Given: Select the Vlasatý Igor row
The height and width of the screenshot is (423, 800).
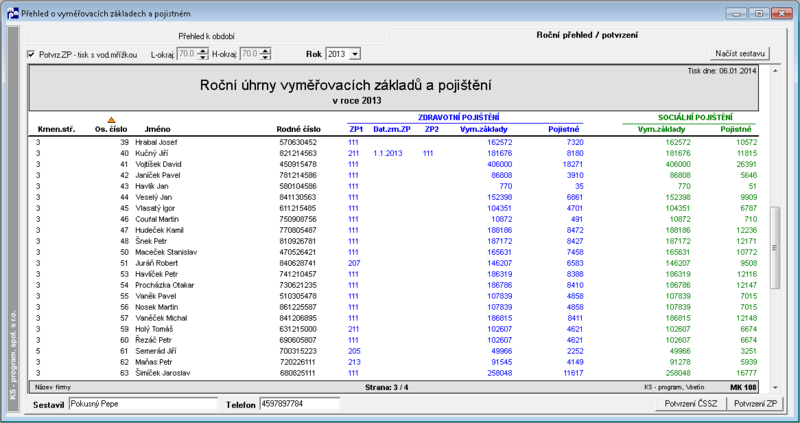Looking at the screenshot, I should click(x=393, y=208).
